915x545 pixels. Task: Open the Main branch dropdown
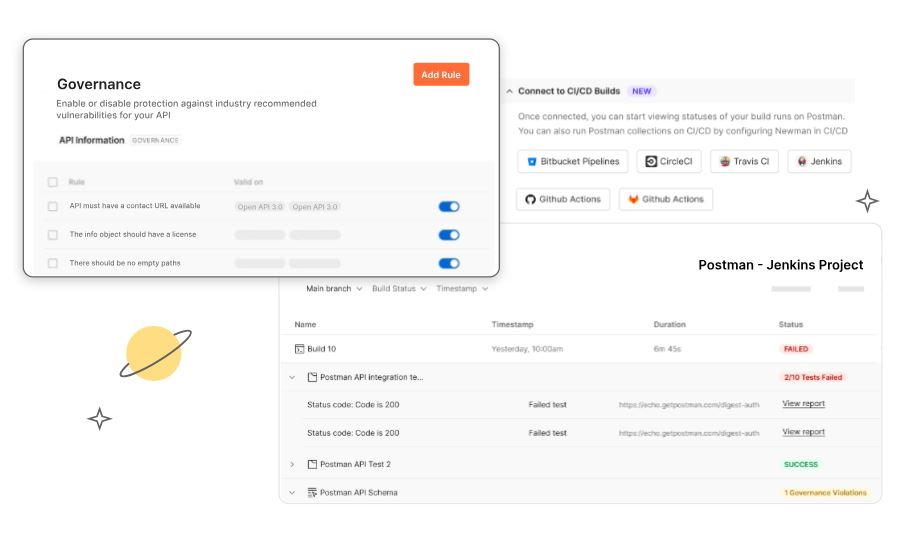click(334, 289)
